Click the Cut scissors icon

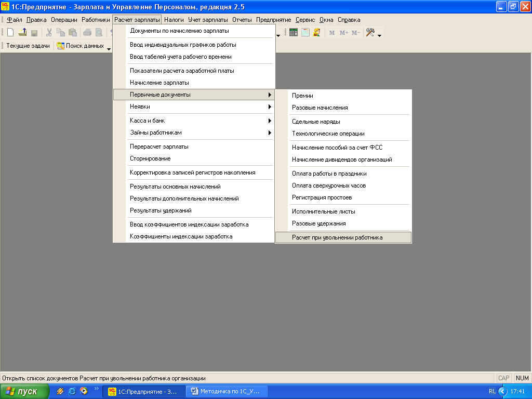click(49, 33)
